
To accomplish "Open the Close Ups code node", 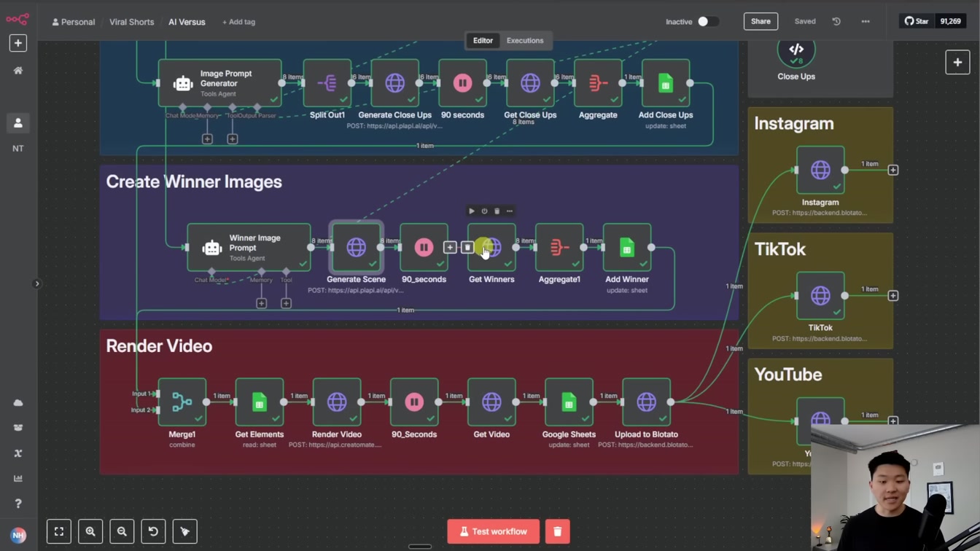I will coord(796,50).
